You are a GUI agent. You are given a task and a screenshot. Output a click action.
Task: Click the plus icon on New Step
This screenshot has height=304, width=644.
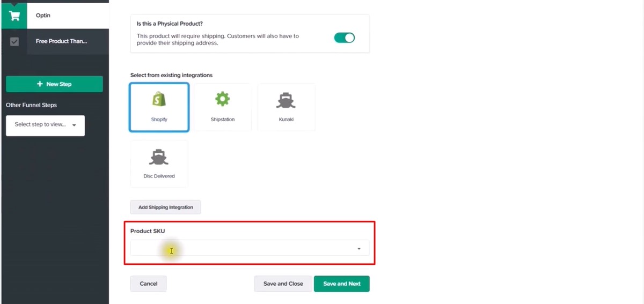pyautogui.click(x=40, y=84)
